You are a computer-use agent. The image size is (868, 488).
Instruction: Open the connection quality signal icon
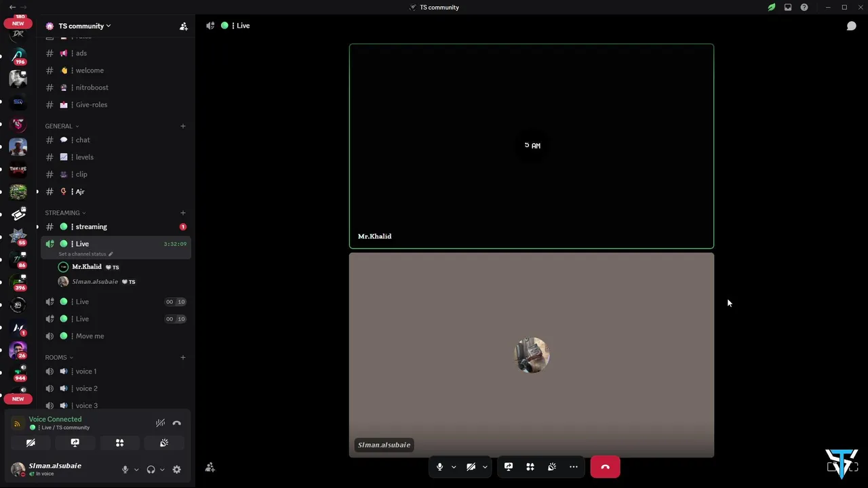pyautogui.click(x=18, y=423)
